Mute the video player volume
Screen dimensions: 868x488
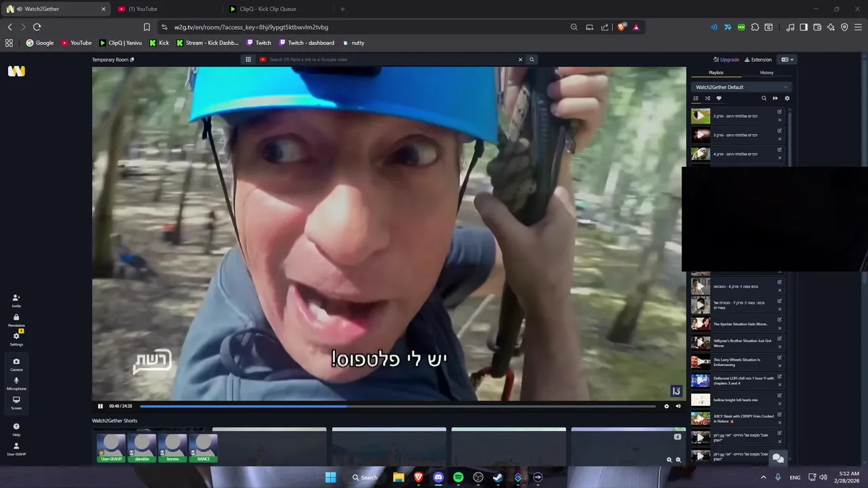[677, 406]
